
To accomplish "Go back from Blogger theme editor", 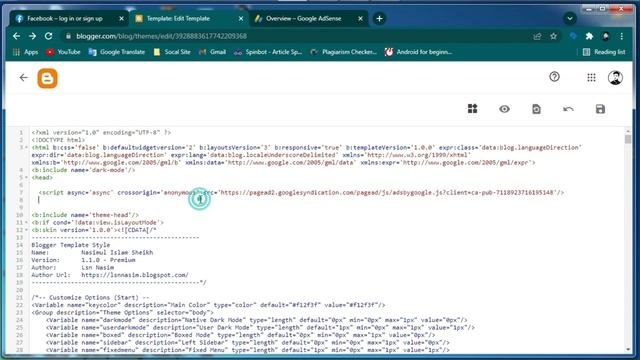I will click(24, 78).
